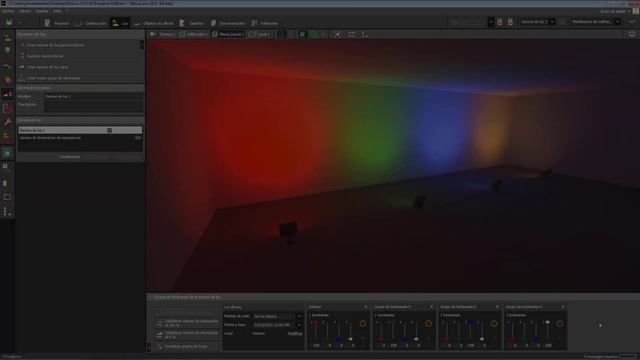Set dimming values to 100 % button
Screen dimensions: 640x360
(x=187, y=323)
